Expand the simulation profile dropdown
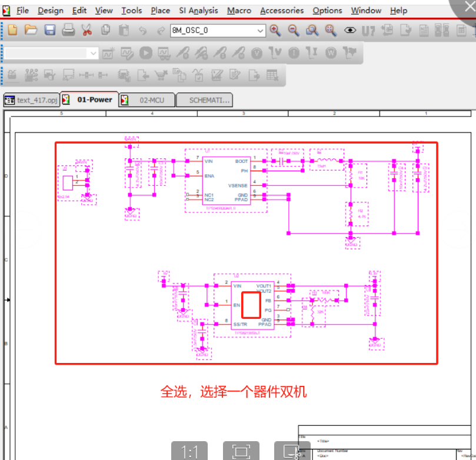 coord(93,54)
